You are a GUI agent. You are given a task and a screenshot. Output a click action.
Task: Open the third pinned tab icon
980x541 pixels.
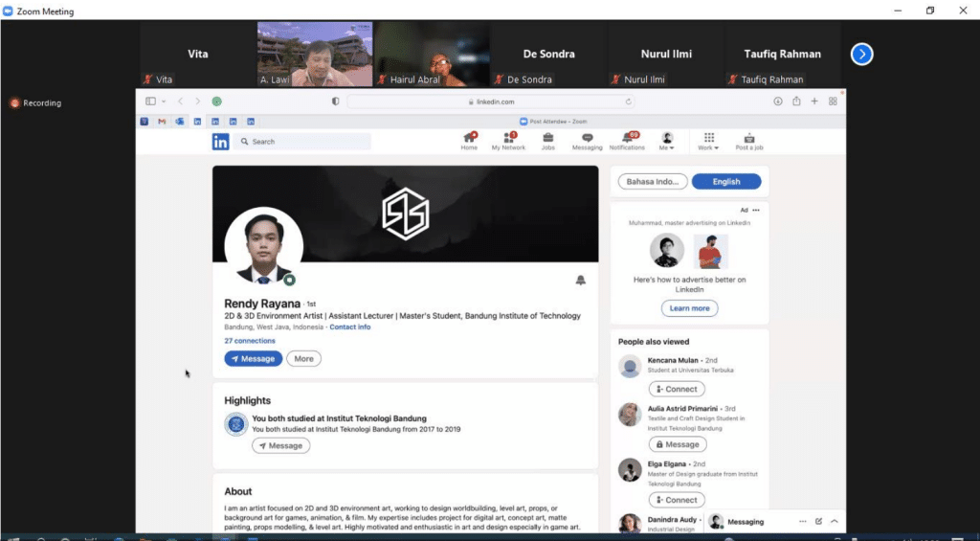(x=179, y=122)
